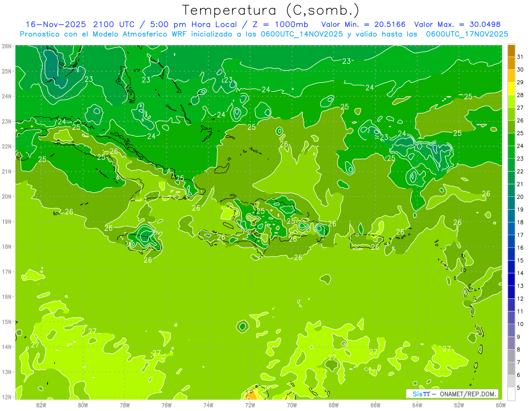
Task: Click the orange legend swatch between 30 and 31
Action: [511, 63]
